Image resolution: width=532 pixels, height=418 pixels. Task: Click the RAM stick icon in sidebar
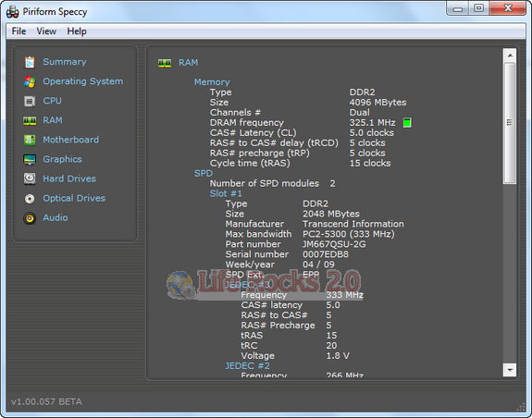point(30,121)
